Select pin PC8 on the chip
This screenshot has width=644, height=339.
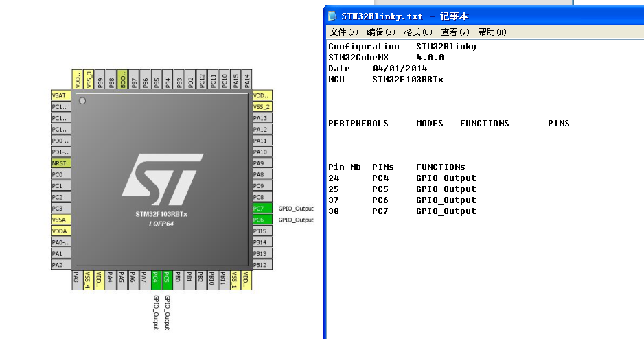(262, 197)
